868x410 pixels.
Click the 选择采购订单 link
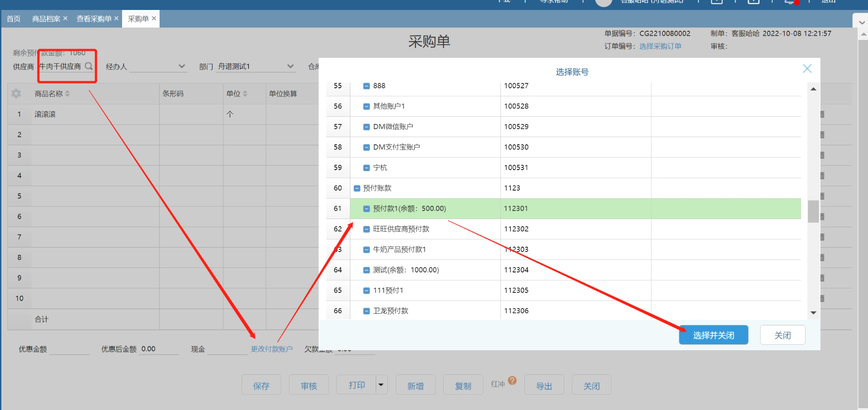pyautogui.click(x=660, y=46)
